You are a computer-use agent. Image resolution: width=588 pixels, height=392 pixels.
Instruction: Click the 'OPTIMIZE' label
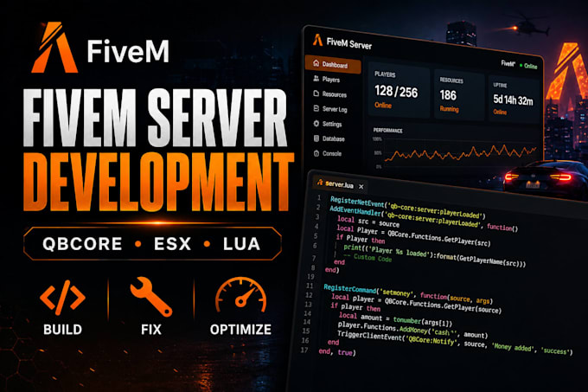point(240,330)
